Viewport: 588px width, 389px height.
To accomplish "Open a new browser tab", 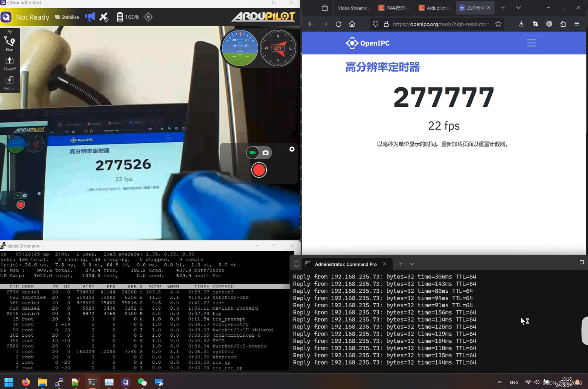I will click(x=503, y=8).
